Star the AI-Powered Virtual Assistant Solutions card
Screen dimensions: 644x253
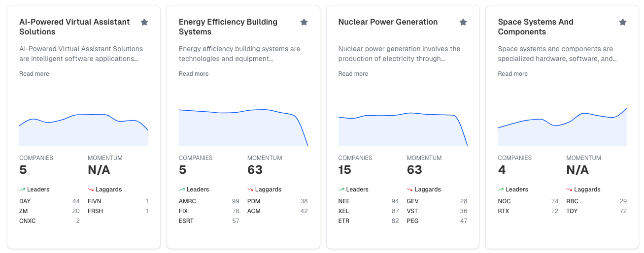point(144,22)
